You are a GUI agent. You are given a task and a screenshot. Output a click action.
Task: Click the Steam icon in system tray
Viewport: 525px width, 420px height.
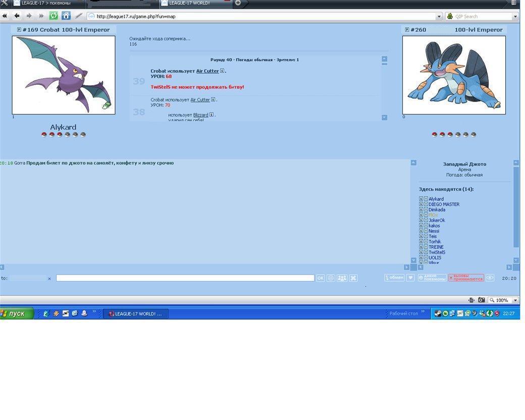438,313
